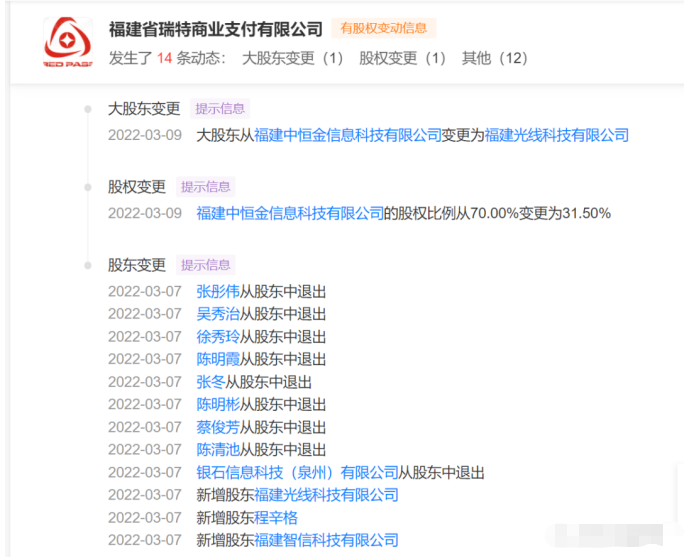684x557 pixels.
Task: Click the Red Pass company logo
Action: [x=68, y=42]
